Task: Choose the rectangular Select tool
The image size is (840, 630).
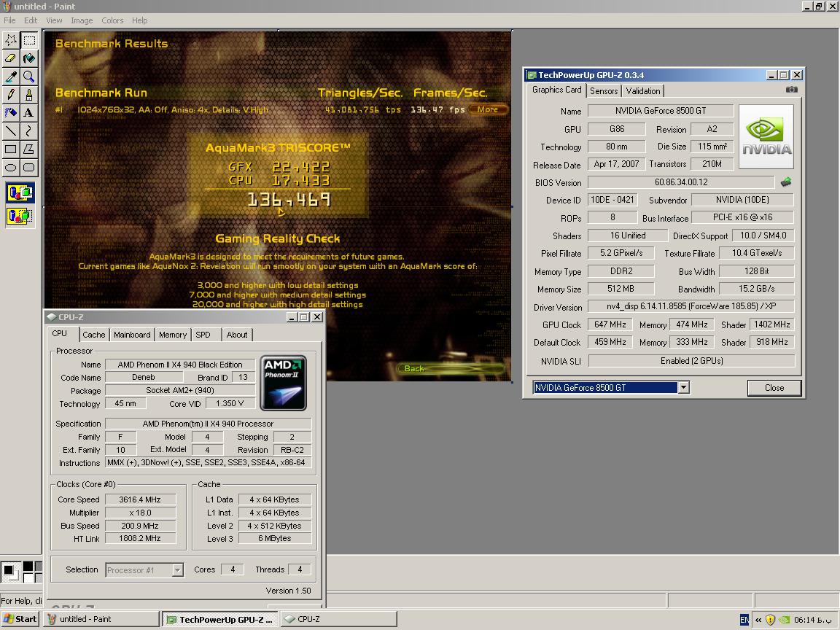Action: pos(29,40)
